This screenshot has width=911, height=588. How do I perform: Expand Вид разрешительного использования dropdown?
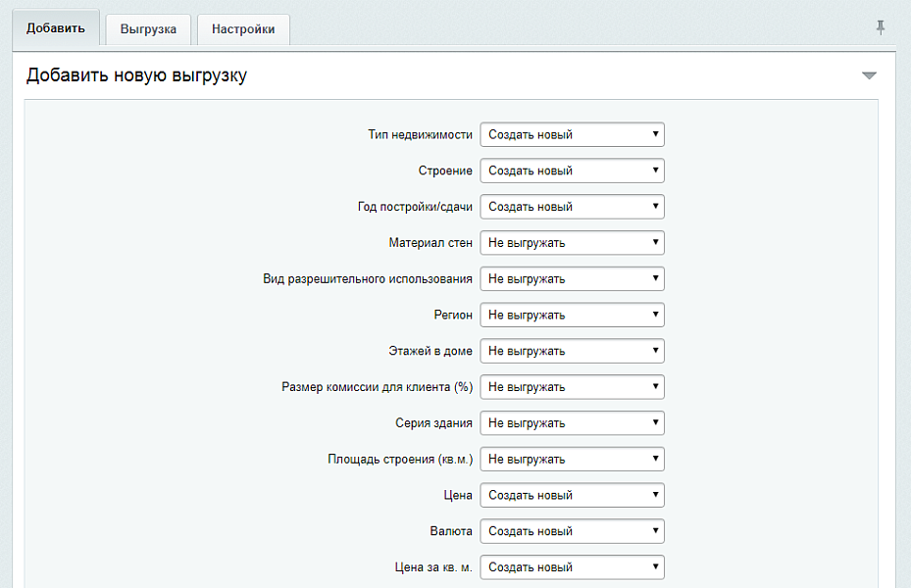coord(572,279)
